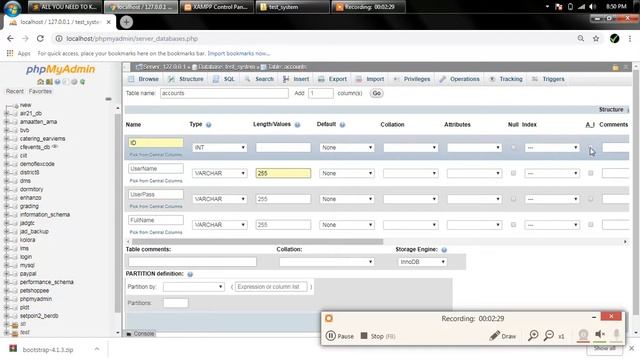The height and width of the screenshot is (360, 640).
Task: Stop the screen recording
Action: (x=378, y=336)
